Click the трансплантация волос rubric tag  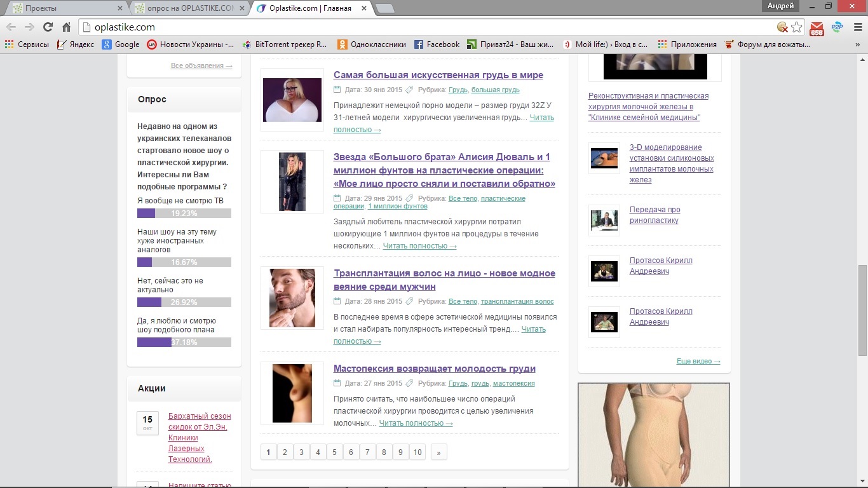click(x=517, y=302)
